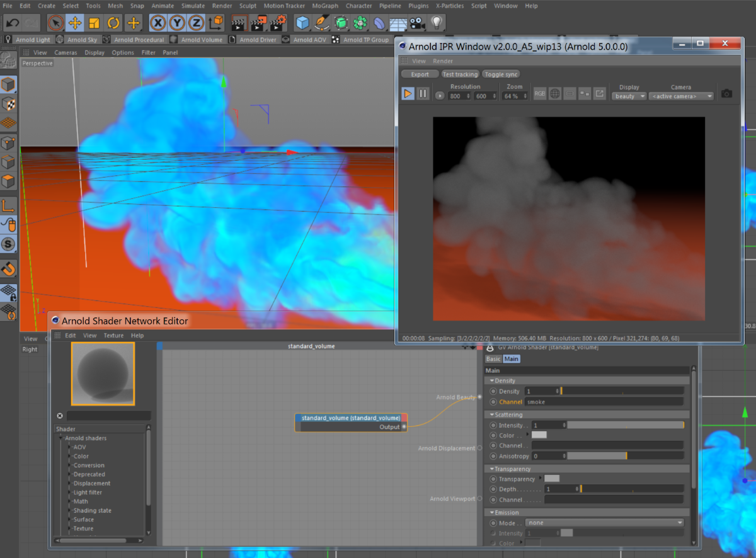Click the IPR snapshot camera icon
Image resolution: width=756 pixels, height=558 pixels.
[726, 93]
